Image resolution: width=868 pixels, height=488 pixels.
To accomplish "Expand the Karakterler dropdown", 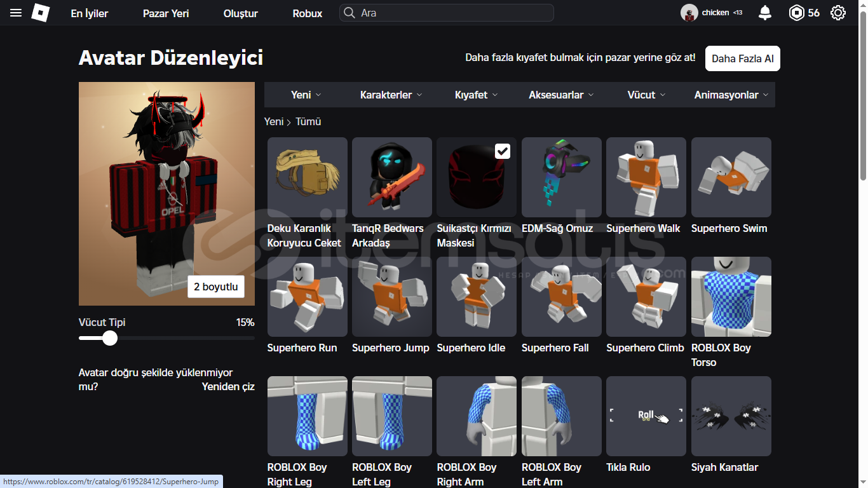I will (x=391, y=95).
